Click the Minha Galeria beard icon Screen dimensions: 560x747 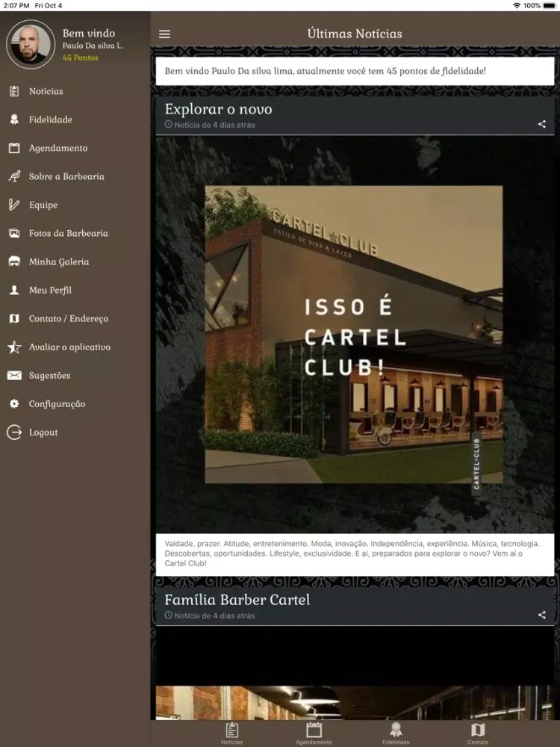(x=14, y=261)
